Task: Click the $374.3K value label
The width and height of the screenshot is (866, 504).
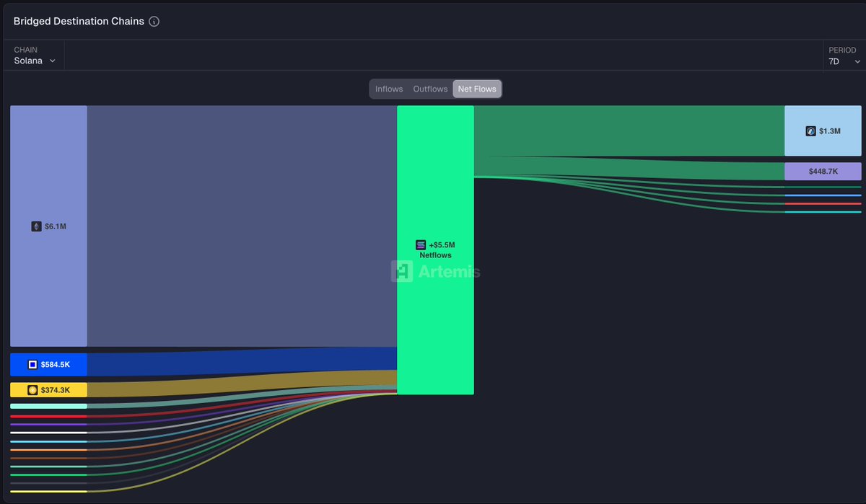Action: click(x=56, y=390)
